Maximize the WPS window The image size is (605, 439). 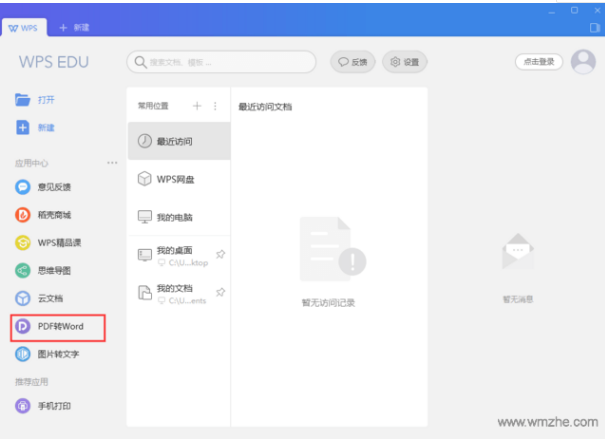pos(575,10)
